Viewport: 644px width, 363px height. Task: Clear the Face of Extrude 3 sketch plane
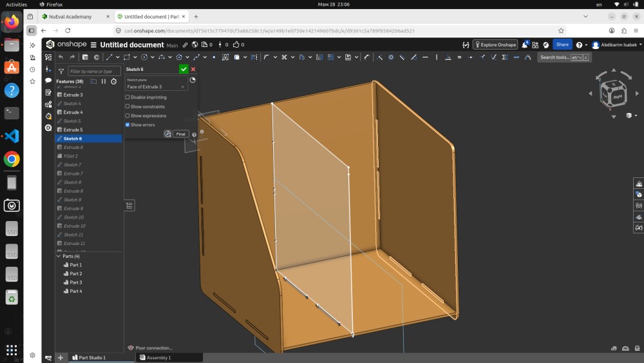[x=183, y=87]
